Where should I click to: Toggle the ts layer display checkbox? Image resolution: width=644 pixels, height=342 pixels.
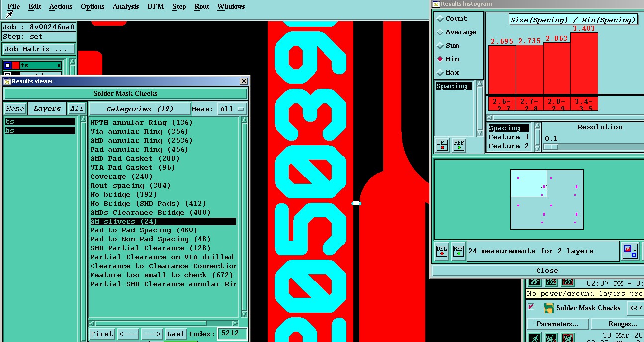click(8, 65)
